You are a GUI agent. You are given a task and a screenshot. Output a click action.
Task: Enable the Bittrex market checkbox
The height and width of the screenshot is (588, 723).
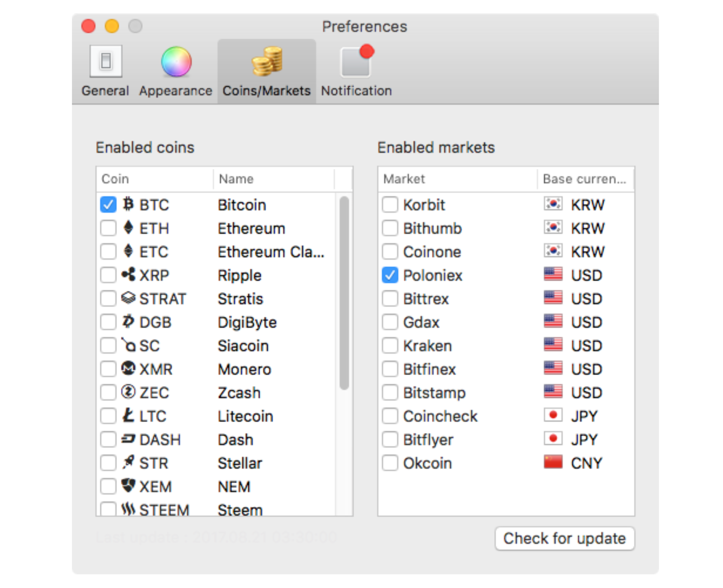tap(390, 298)
